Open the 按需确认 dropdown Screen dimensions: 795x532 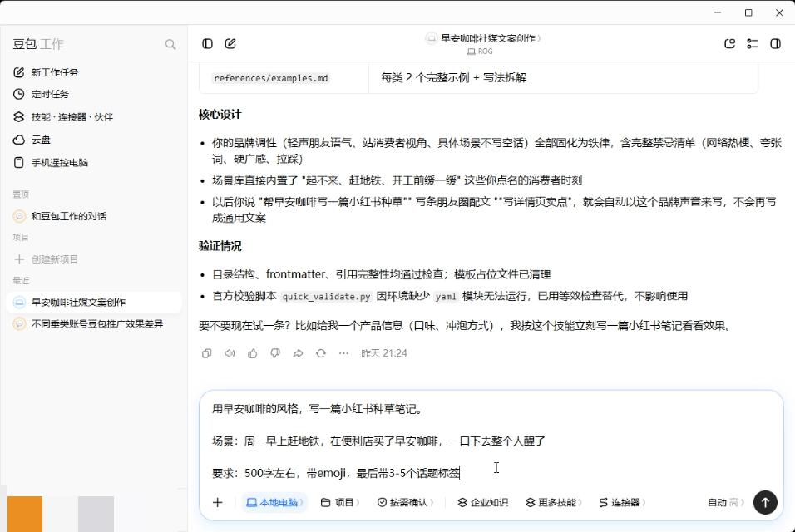point(405,502)
